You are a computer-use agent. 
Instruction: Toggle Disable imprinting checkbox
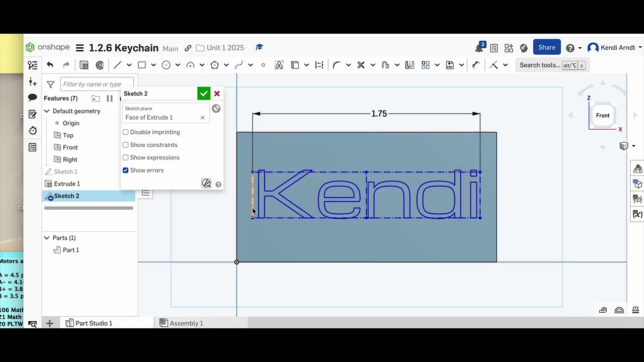[126, 132]
